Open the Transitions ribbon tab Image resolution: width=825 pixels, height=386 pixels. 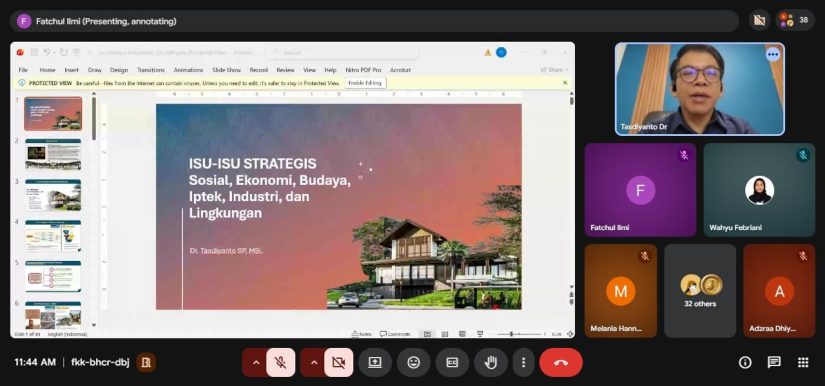click(151, 70)
